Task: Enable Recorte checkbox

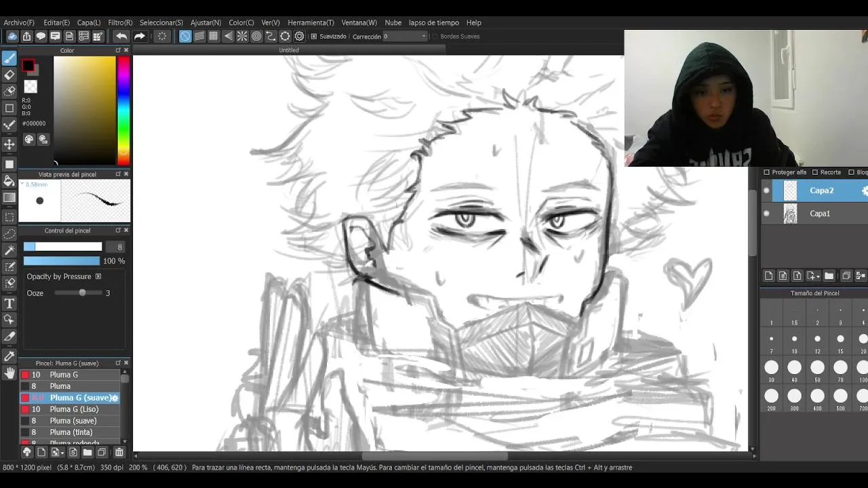Action: (815, 172)
